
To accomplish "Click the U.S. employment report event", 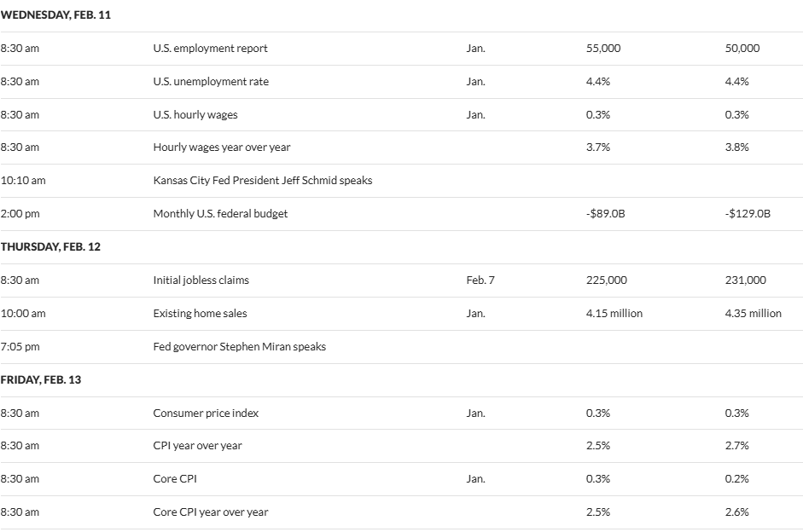I will pyautogui.click(x=210, y=49).
